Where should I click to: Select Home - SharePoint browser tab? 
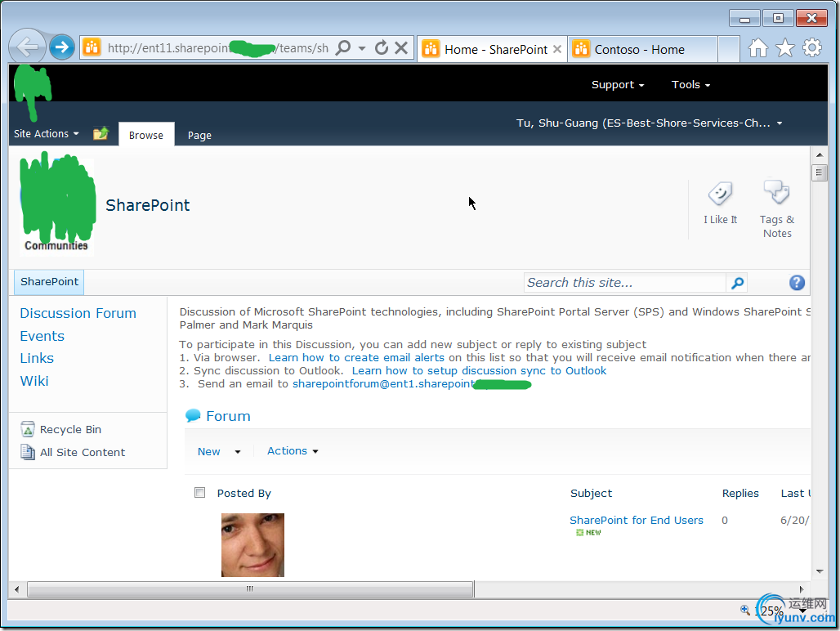492,49
